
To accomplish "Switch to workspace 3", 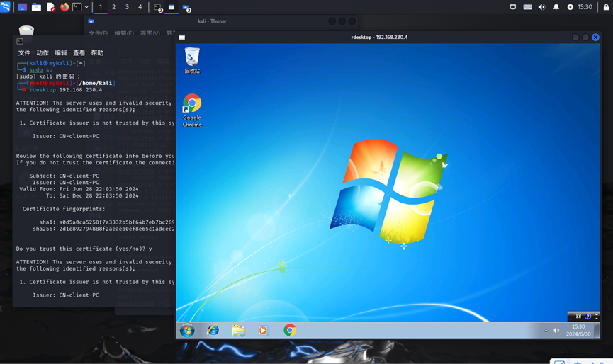I will point(127,7).
